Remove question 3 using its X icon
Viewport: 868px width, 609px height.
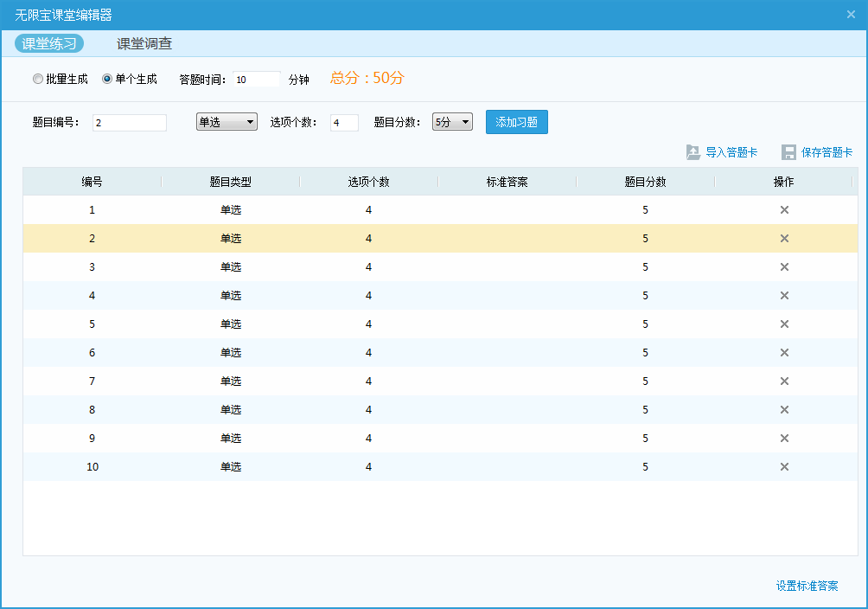(784, 267)
